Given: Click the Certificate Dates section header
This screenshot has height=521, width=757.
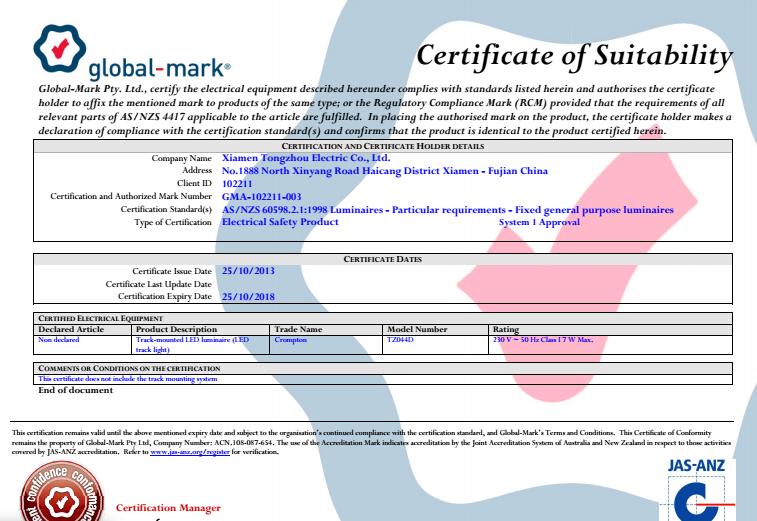Looking at the screenshot, I should tap(383, 259).
